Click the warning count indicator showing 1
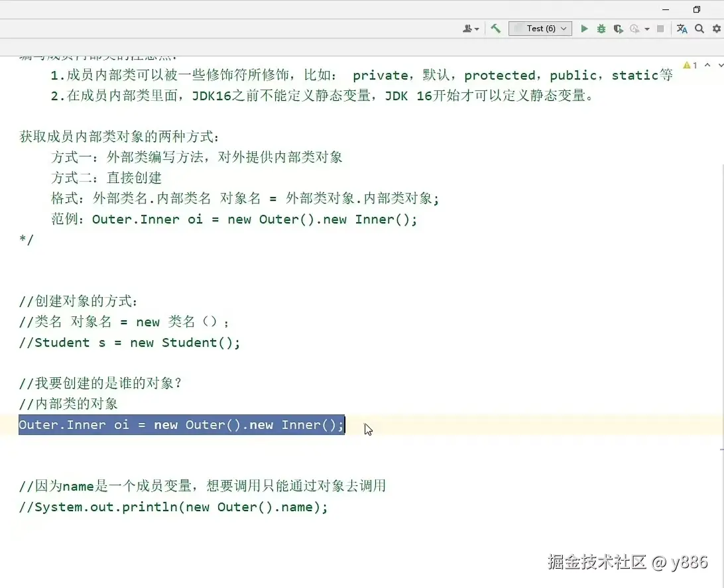This screenshot has width=724, height=588. [694, 64]
